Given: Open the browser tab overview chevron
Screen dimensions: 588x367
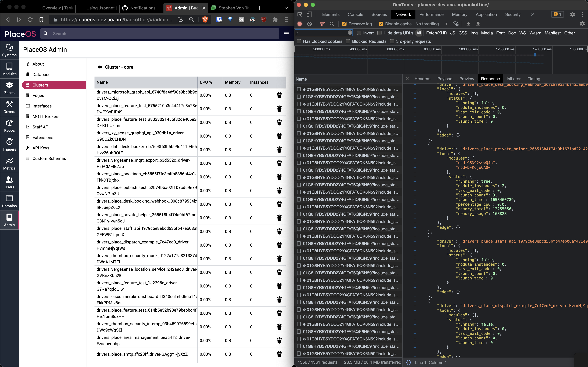Looking at the screenshot, I should (x=286, y=8).
